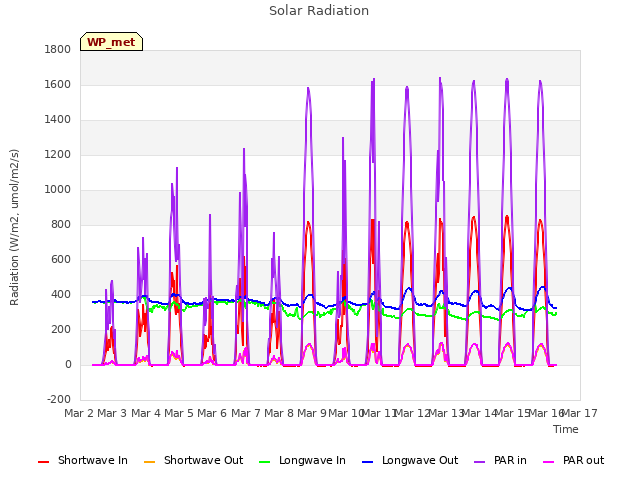The width and height of the screenshot is (640, 480).
Task: Click the -200 y-axis tick label
Action: tap(59, 400)
